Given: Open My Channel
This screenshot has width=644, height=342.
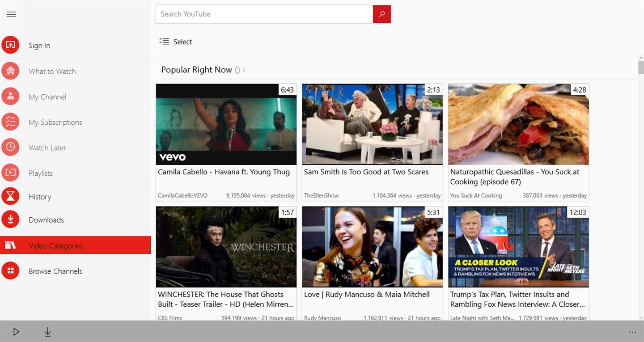Looking at the screenshot, I should (x=75, y=97).
